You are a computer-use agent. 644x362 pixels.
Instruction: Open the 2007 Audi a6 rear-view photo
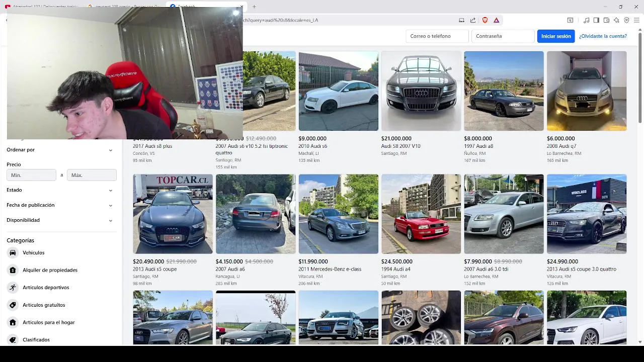coord(256,214)
